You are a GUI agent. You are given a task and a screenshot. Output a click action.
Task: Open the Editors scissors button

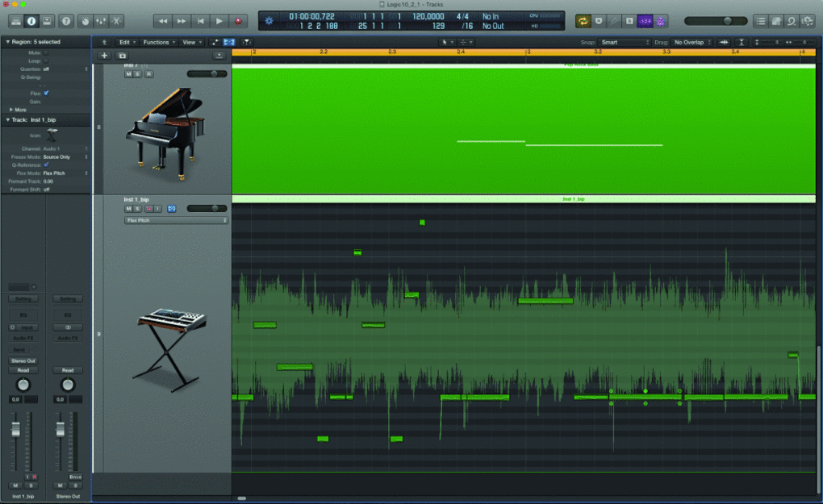click(116, 22)
